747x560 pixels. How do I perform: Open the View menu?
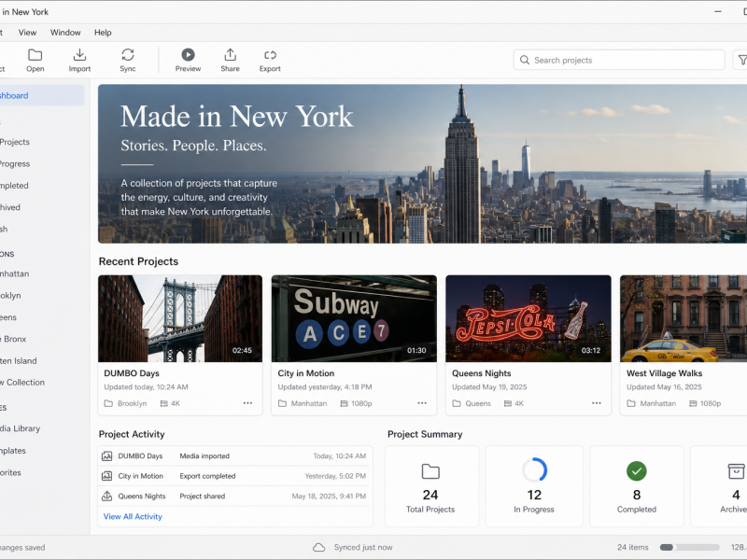[x=27, y=33]
